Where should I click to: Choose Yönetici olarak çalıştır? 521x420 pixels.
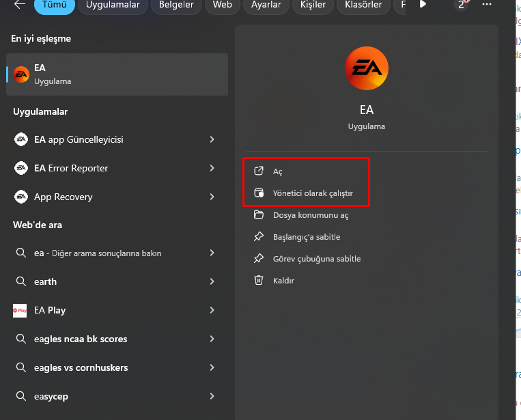(x=313, y=193)
